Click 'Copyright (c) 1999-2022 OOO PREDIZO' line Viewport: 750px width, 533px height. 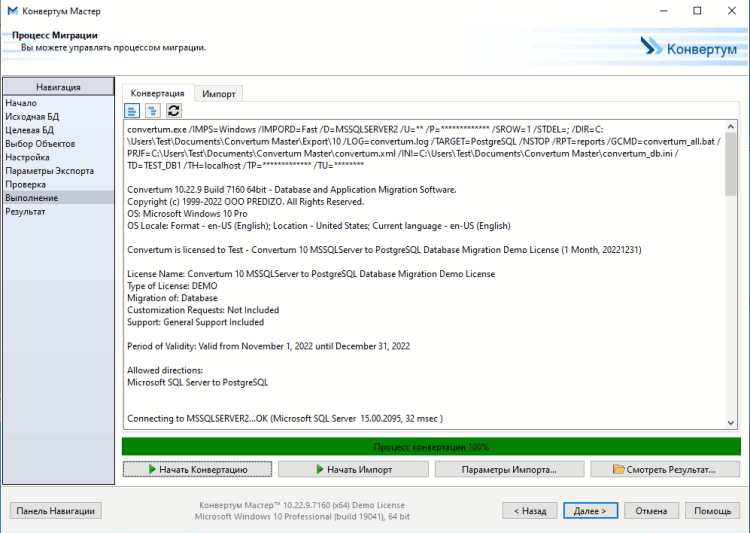pos(245,201)
